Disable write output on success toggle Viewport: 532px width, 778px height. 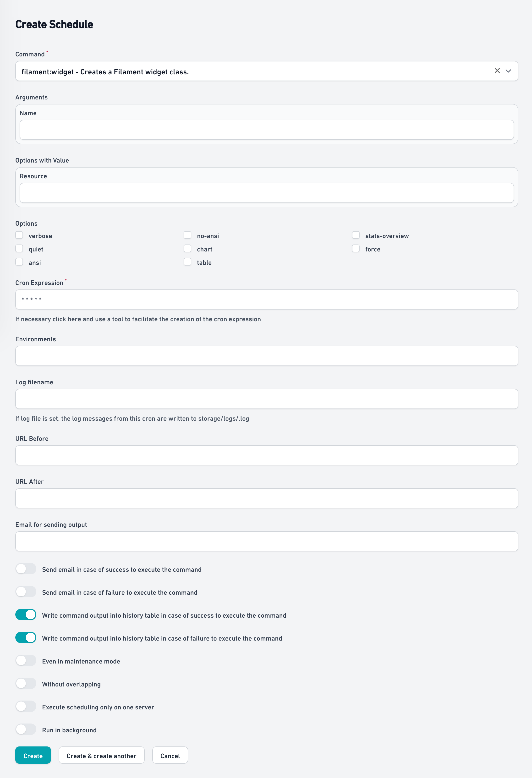[x=26, y=615]
